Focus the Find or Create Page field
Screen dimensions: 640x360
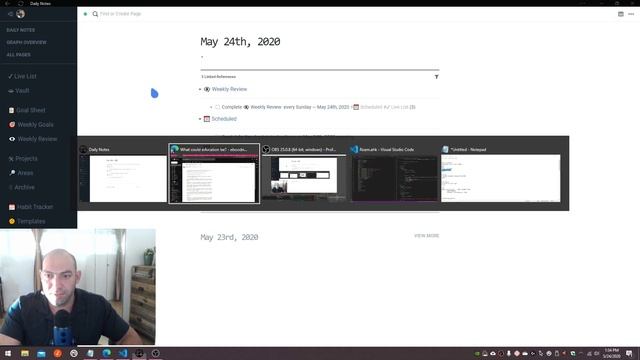[120, 14]
